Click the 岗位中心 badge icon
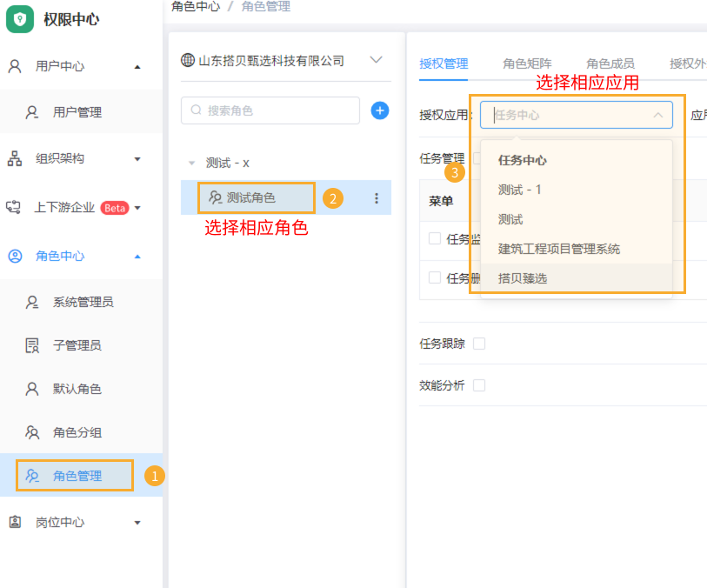Screen dimensions: 707x588 click(15, 522)
